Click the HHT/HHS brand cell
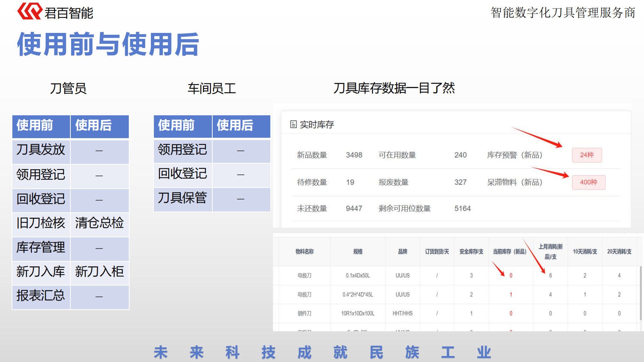 pyautogui.click(x=402, y=314)
